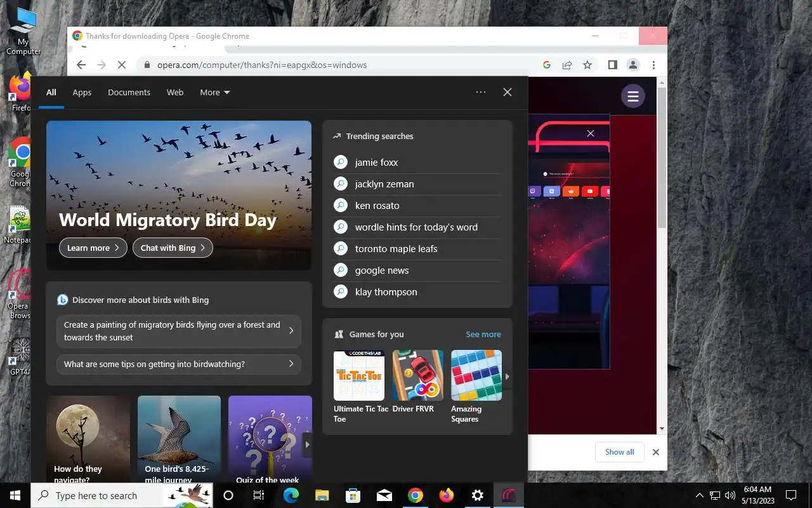Open the hamburger menu on the Opera page
Screen dimensions: 812x508
[632, 97]
